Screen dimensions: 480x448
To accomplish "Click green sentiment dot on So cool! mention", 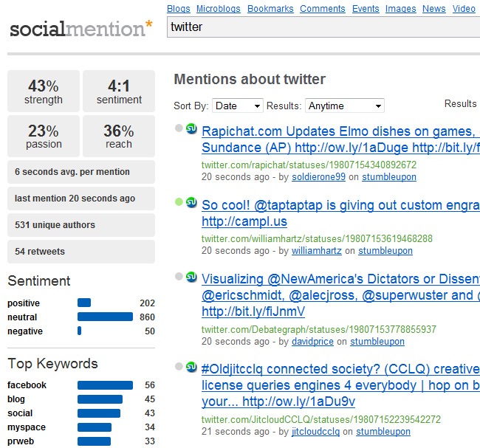I will (x=179, y=201).
